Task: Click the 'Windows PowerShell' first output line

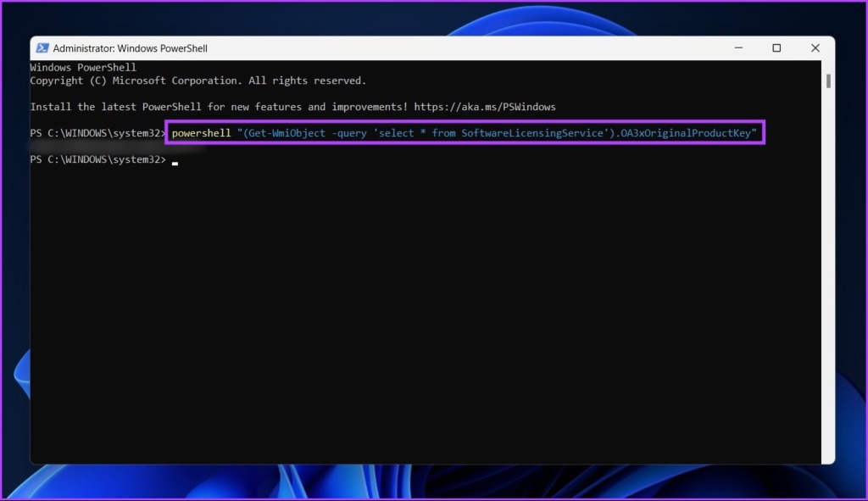Action: 83,68
